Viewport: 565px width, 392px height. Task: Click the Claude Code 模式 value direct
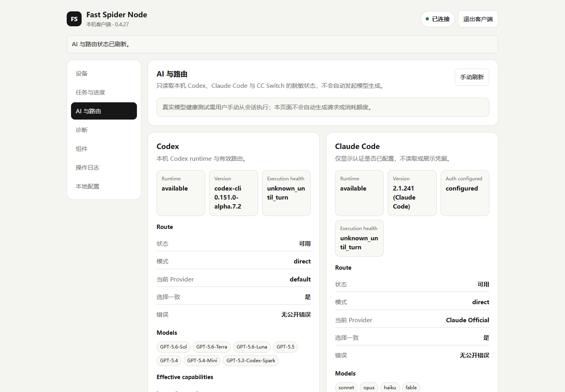click(x=481, y=302)
